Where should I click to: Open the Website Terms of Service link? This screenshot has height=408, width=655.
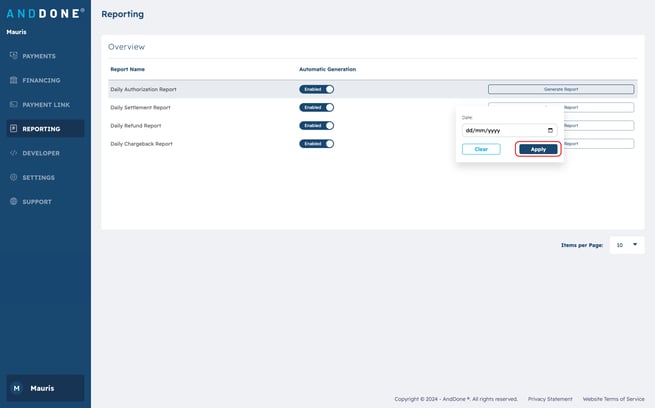614,399
